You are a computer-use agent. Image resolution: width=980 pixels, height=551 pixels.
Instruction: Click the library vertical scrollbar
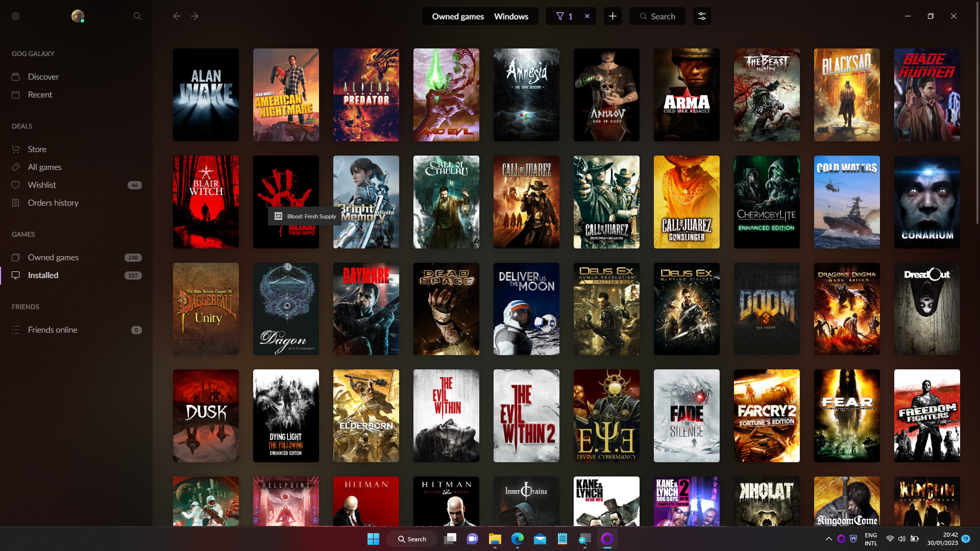click(x=977, y=128)
